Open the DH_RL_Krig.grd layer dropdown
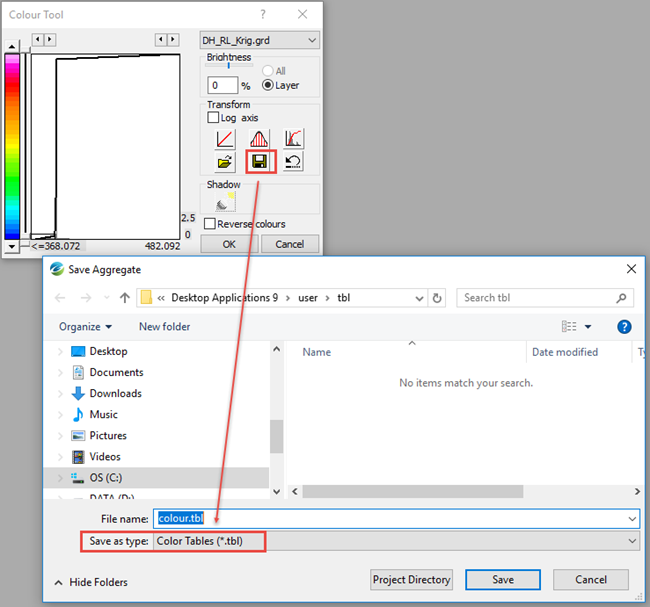 tap(260, 40)
